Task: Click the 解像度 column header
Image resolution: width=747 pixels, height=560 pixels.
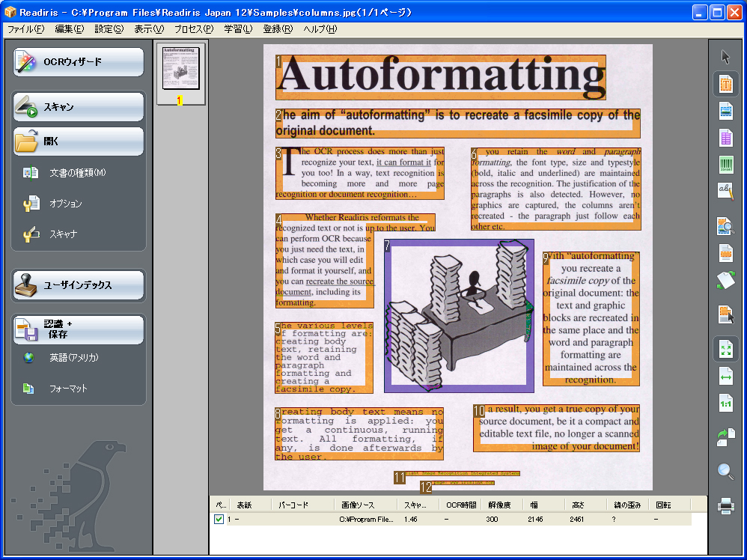Action: coord(499,505)
